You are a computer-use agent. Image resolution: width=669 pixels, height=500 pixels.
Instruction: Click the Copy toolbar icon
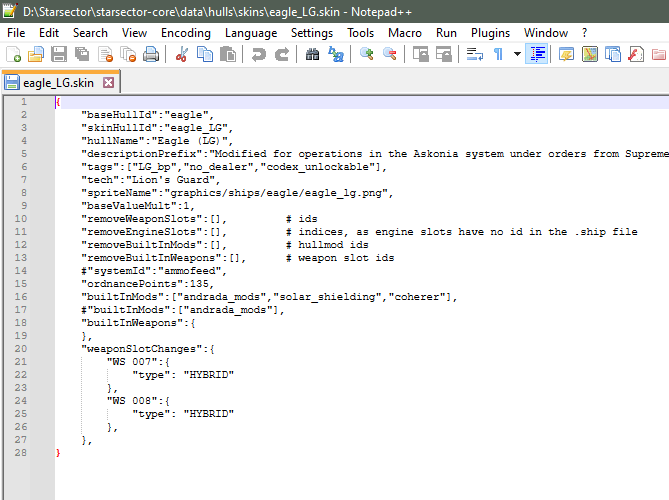[205, 55]
